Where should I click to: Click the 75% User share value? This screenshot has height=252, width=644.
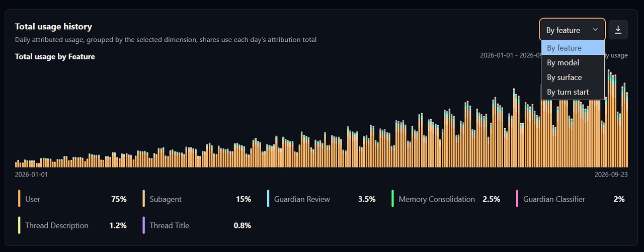[x=119, y=199]
